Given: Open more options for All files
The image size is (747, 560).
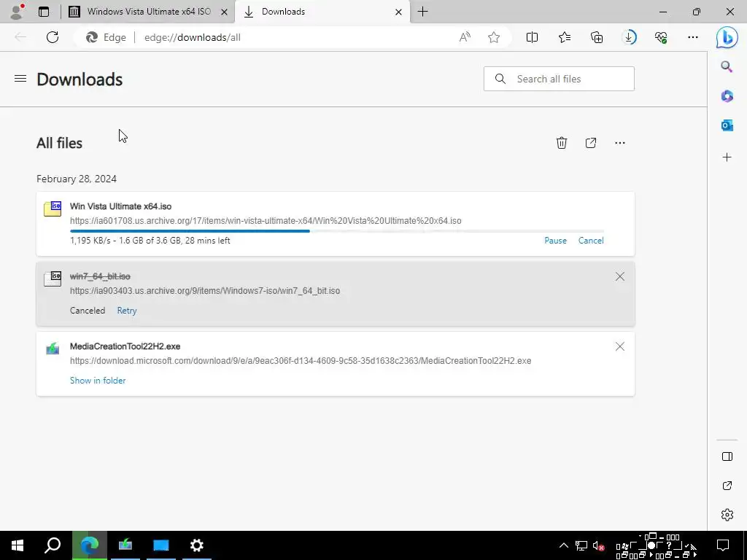Looking at the screenshot, I should pyautogui.click(x=620, y=143).
